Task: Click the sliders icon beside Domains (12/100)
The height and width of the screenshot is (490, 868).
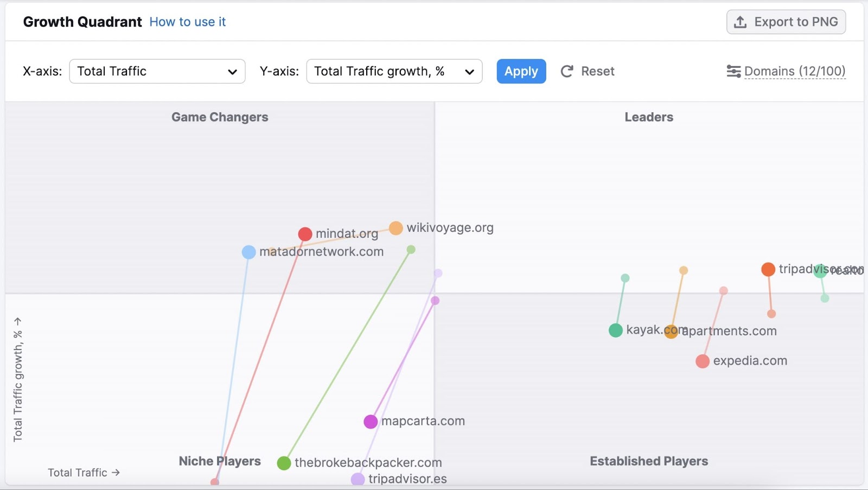Action: tap(733, 71)
